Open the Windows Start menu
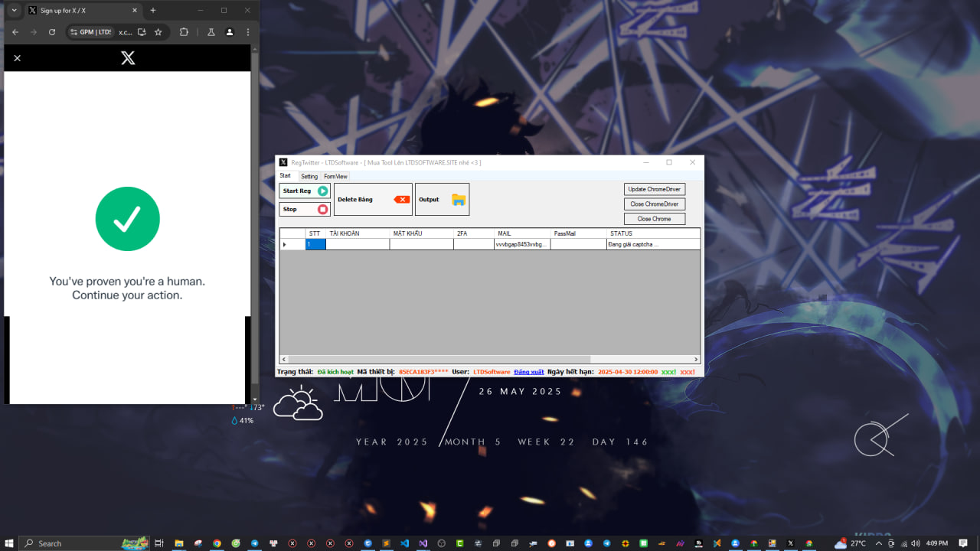The height and width of the screenshot is (551, 980). click(9, 543)
